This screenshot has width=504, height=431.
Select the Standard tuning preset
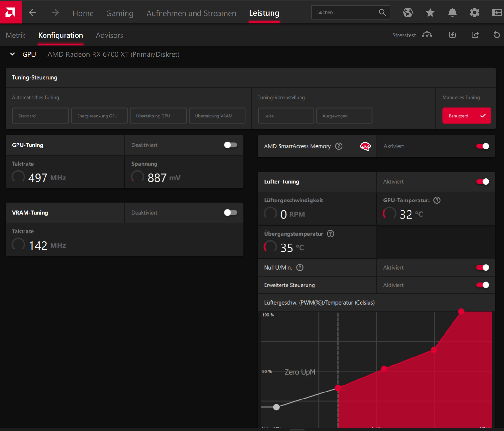40,116
